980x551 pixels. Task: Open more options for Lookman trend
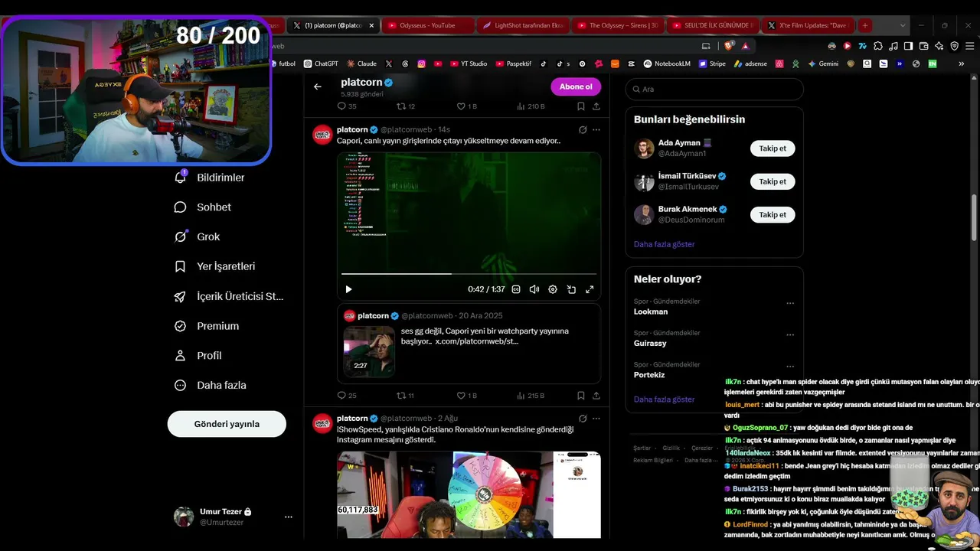[x=790, y=303]
